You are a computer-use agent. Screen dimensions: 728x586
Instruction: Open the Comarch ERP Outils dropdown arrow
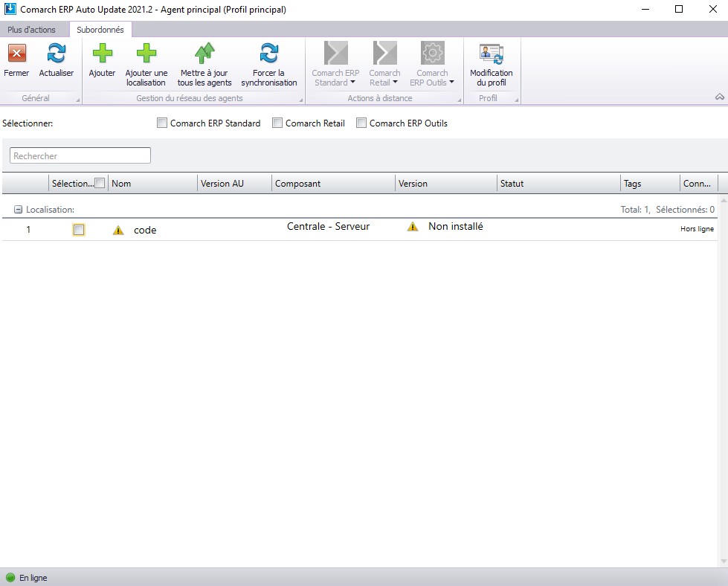451,83
